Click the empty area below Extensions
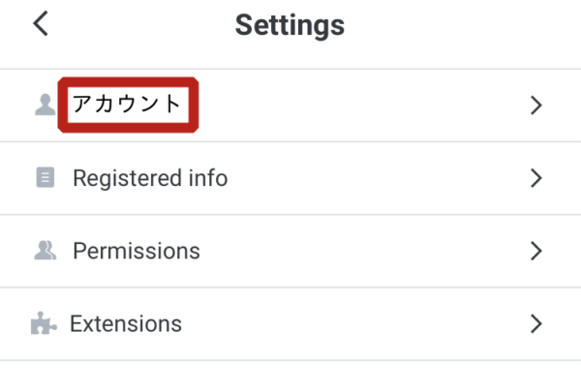 pos(290,377)
